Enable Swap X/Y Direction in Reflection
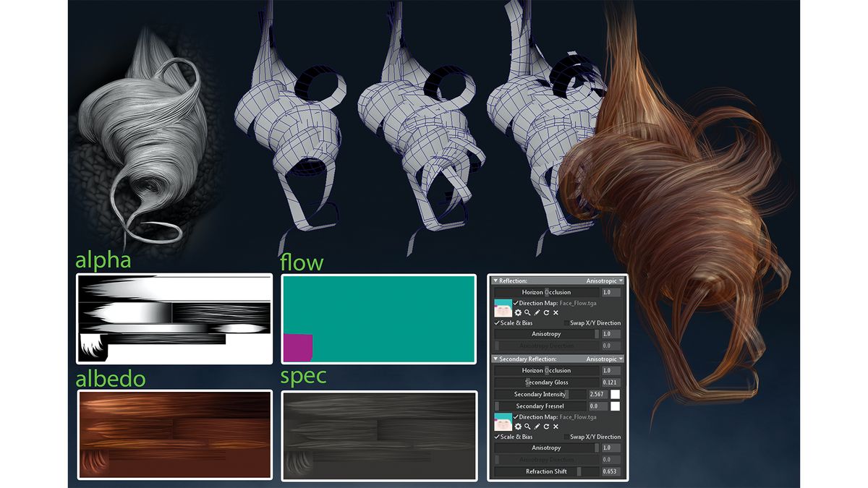 (x=566, y=323)
